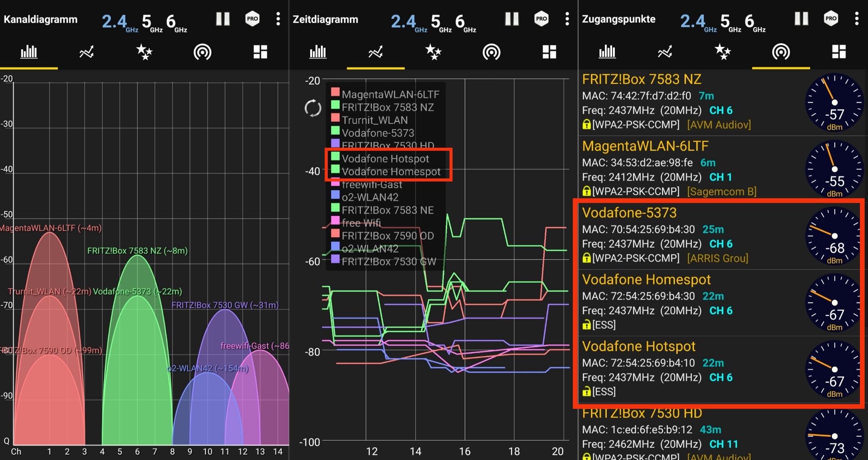Select FRITZ!Box 7590 OD in the time legend
868x460 pixels.
388,236
